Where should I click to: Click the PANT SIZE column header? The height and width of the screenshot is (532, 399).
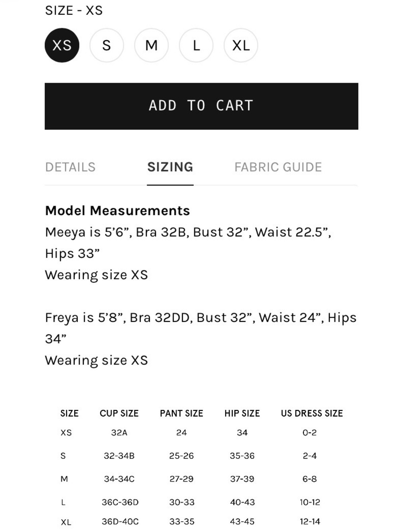click(x=182, y=413)
